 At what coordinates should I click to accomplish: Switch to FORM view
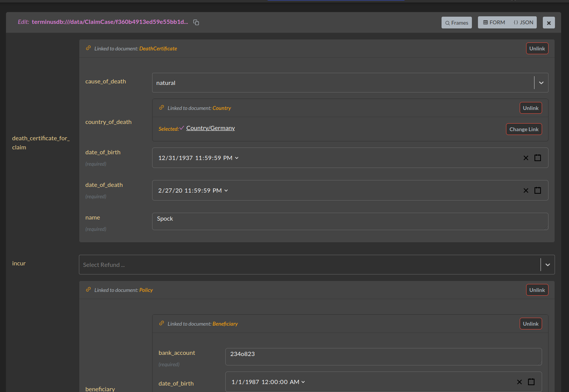[494, 22]
